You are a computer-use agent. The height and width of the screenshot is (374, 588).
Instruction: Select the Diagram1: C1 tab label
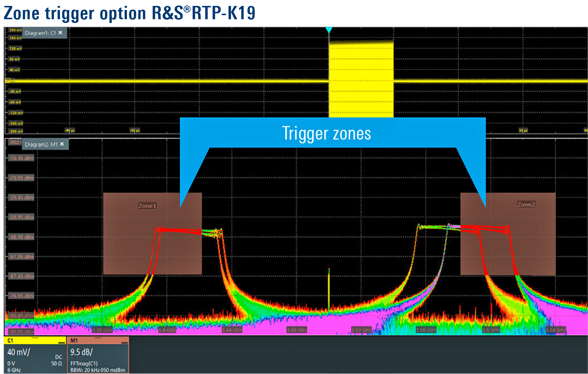(x=40, y=33)
